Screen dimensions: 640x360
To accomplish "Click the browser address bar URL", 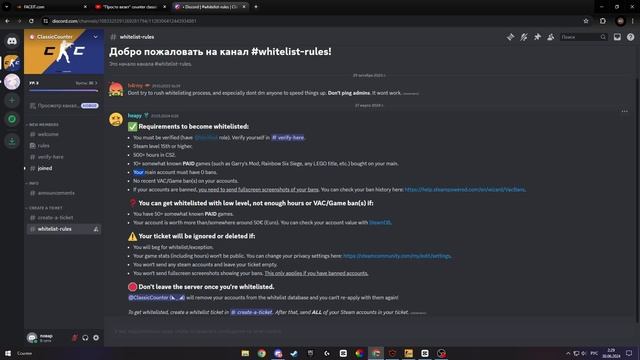I will coord(124,21).
